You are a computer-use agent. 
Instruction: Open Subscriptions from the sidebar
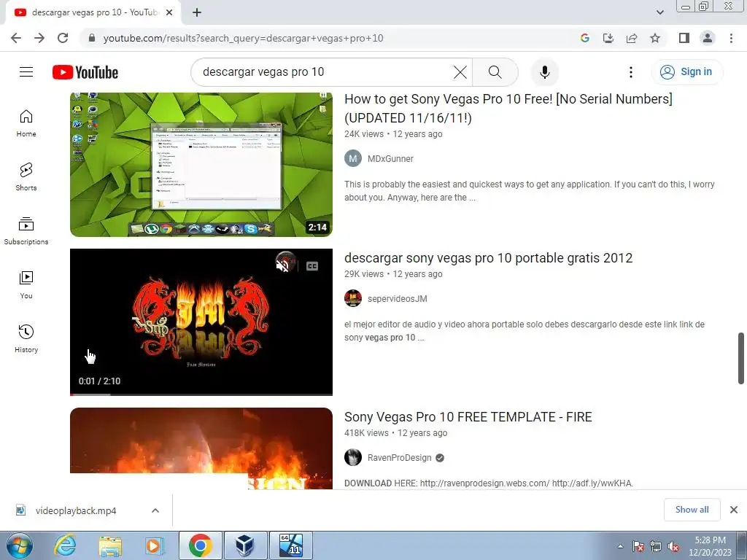tap(26, 231)
